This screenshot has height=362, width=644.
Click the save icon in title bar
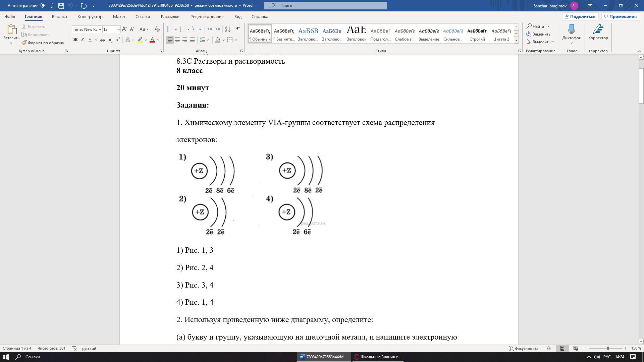click(x=61, y=6)
